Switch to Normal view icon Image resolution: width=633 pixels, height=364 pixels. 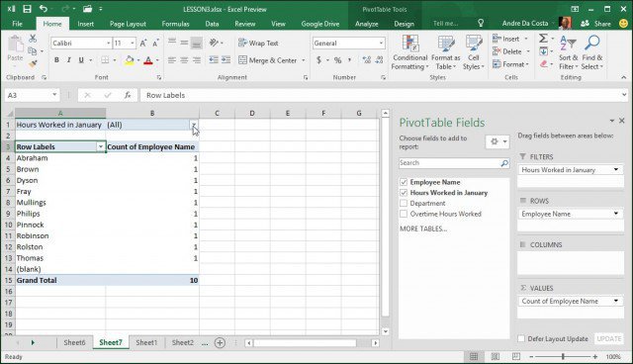[x=474, y=356]
